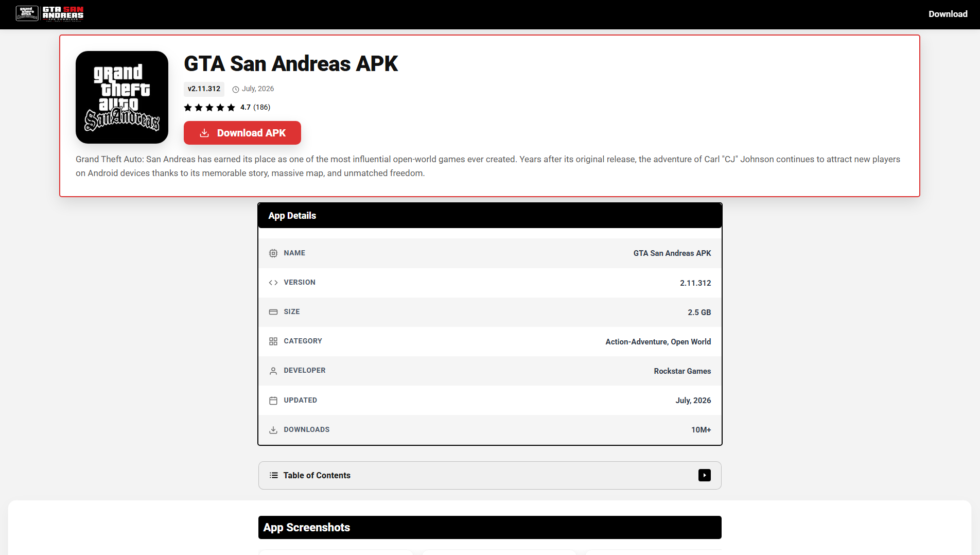Click the download icon next to DOWNLOADS
Screen dimensions: 980x555
273,430
